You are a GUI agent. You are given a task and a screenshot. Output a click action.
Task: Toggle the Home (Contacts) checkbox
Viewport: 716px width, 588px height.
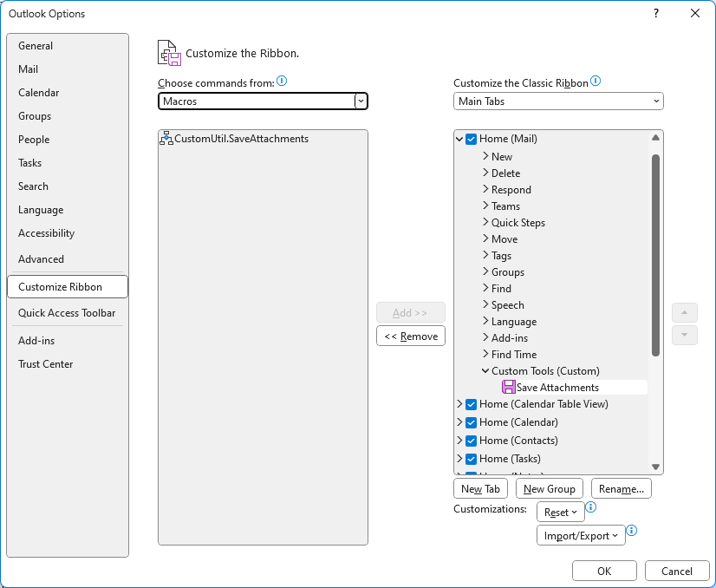point(471,441)
